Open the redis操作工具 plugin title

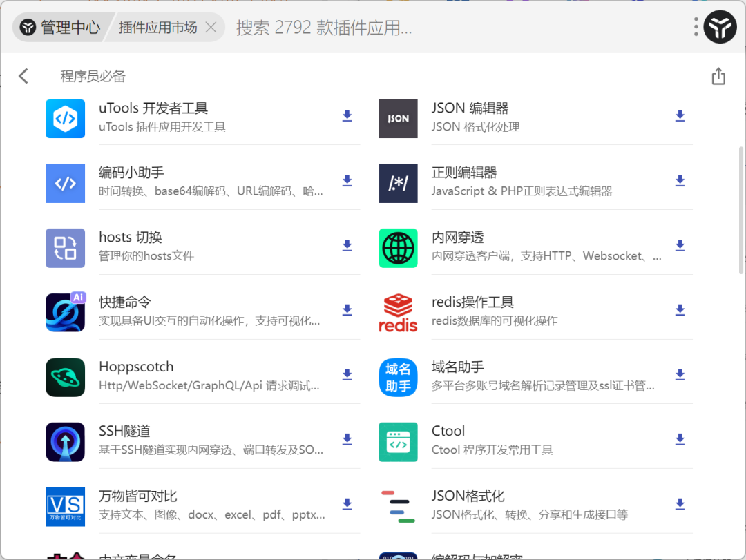[472, 302]
